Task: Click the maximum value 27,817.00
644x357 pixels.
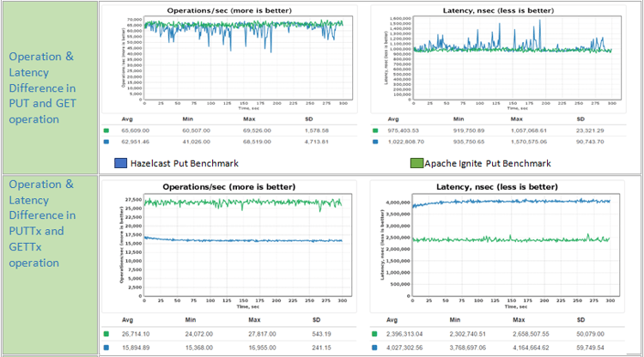Action: click(262, 334)
